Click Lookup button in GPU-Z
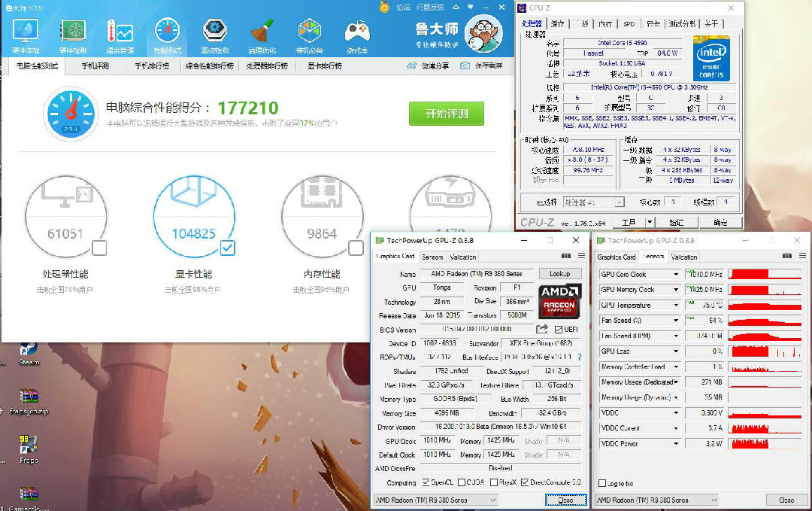 point(559,274)
